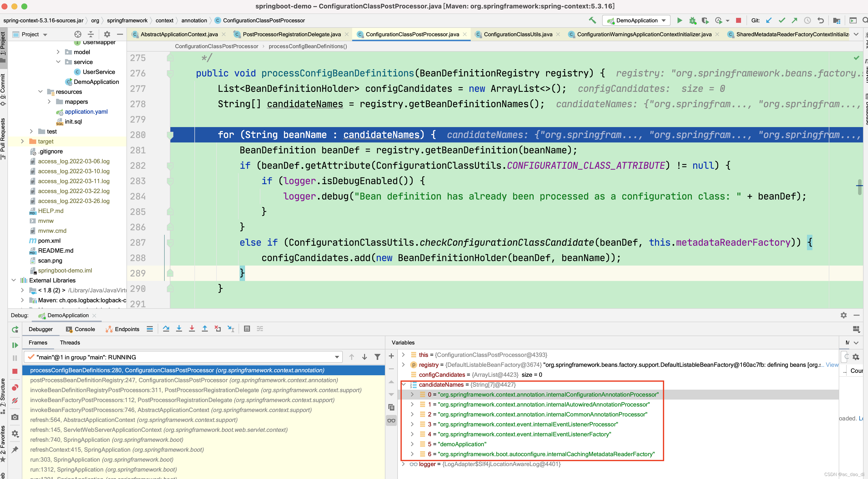This screenshot has width=868, height=479.
Task: Switch to ConfigurationClassUtils.java tab
Action: (518, 34)
